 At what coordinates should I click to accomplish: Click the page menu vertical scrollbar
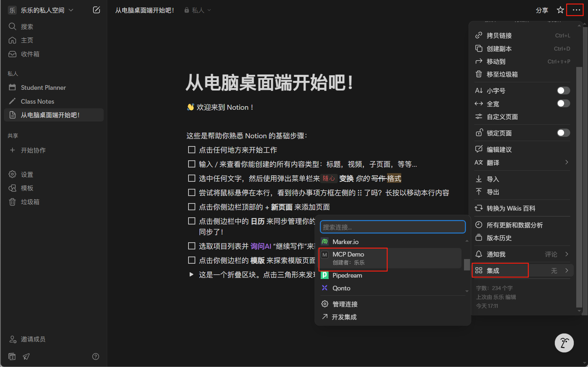(579, 187)
